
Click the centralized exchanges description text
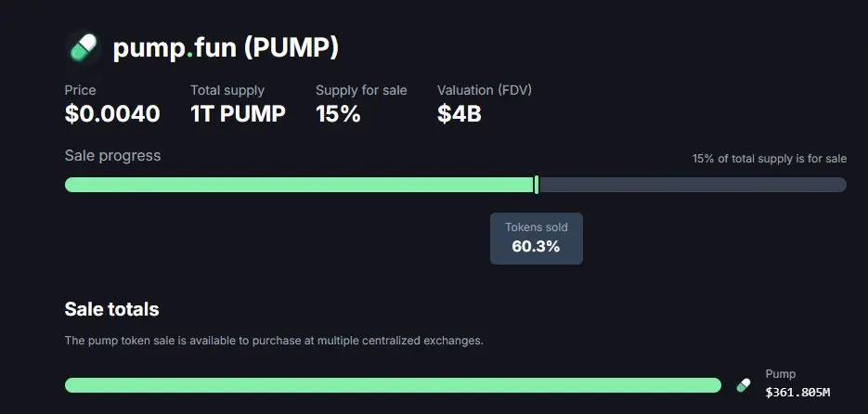(274, 341)
